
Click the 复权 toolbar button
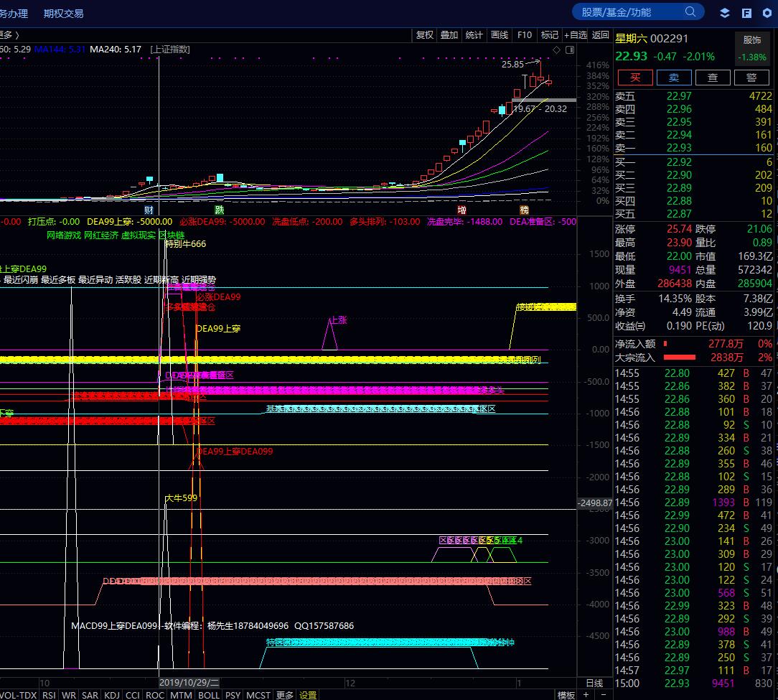[x=424, y=34]
